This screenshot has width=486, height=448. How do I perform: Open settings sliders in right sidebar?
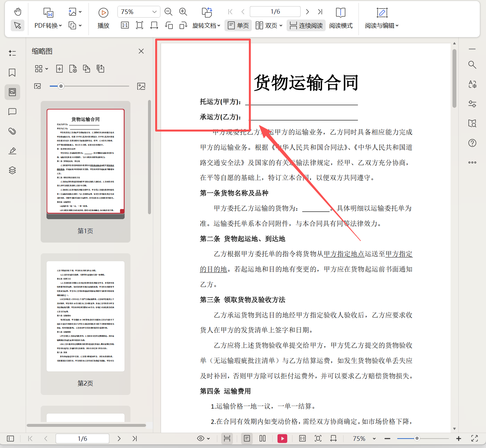[x=472, y=104]
